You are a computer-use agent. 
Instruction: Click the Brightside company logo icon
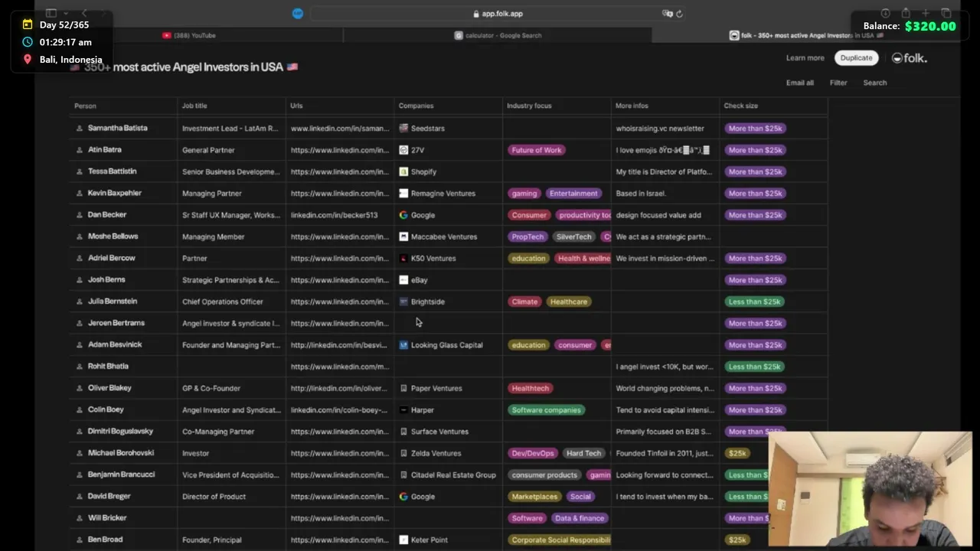403,302
